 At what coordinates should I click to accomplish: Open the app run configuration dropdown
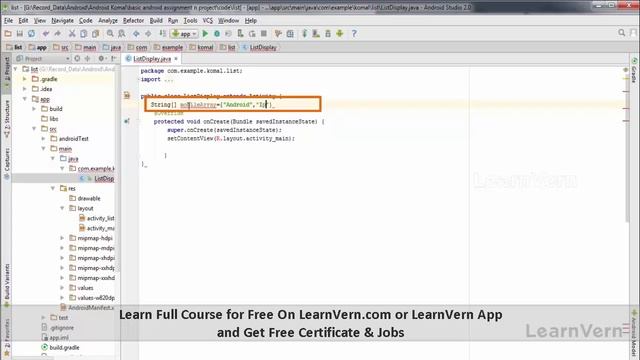pos(184,34)
